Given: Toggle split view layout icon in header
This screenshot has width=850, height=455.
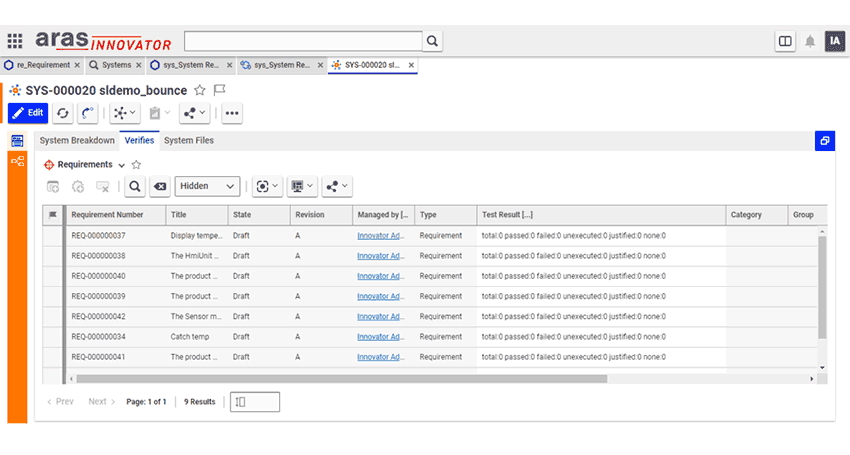Looking at the screenshot, I should point(785,41).
